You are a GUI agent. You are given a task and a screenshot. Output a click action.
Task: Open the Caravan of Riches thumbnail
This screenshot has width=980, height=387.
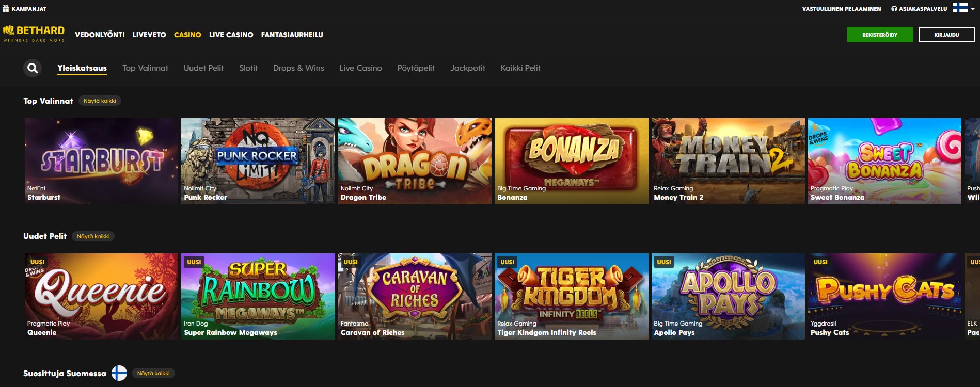pyautogui.click(x=415, y=296)
